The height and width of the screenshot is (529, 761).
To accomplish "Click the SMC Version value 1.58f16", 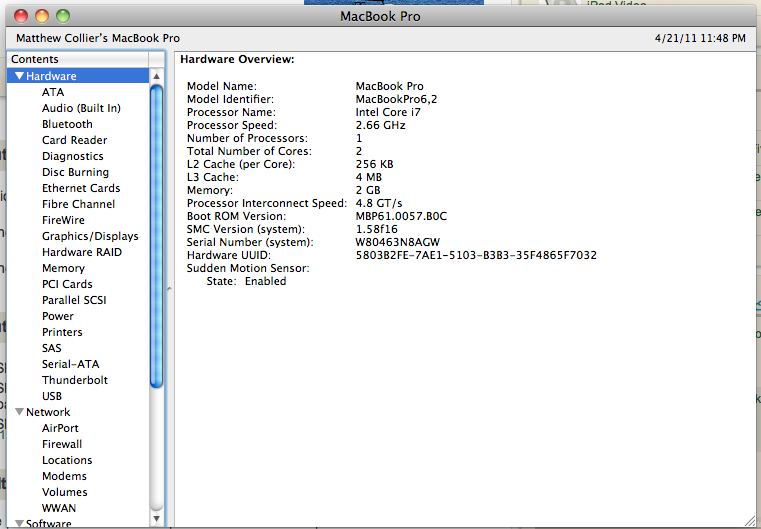I will coord(377,229).
